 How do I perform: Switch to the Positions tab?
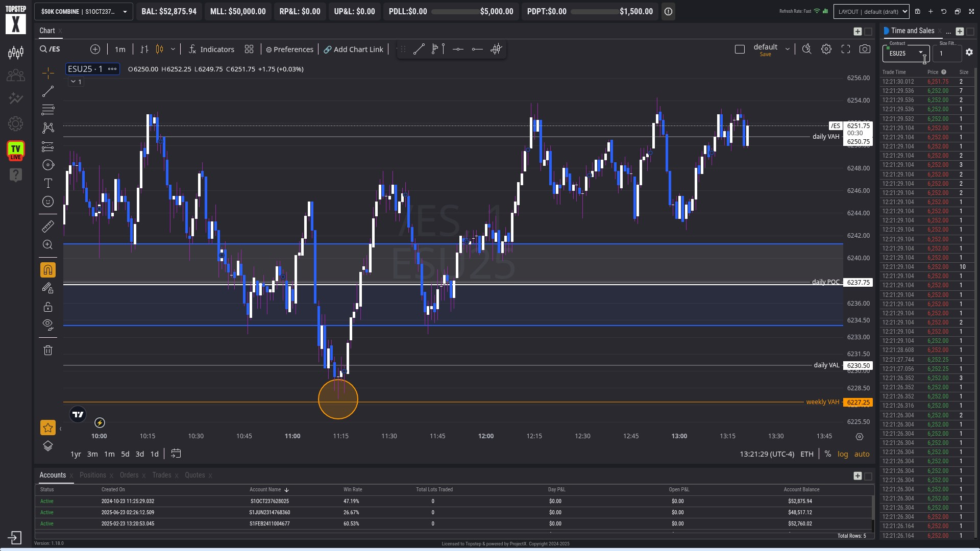93,475
